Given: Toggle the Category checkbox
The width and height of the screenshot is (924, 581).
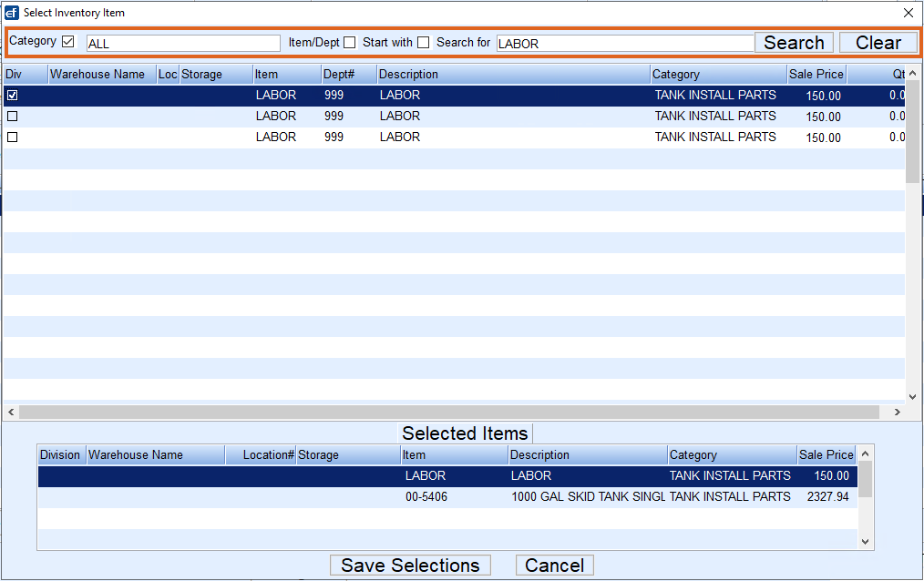Looking at the screenshot, I should pyautogui.click(x=68, y=41).
